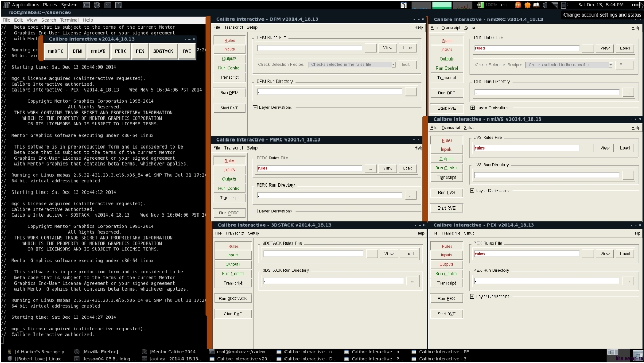Open the LVS Rules File browse (...) button
This screenshot has height=363, width=644.
click(x=588, y=148)
